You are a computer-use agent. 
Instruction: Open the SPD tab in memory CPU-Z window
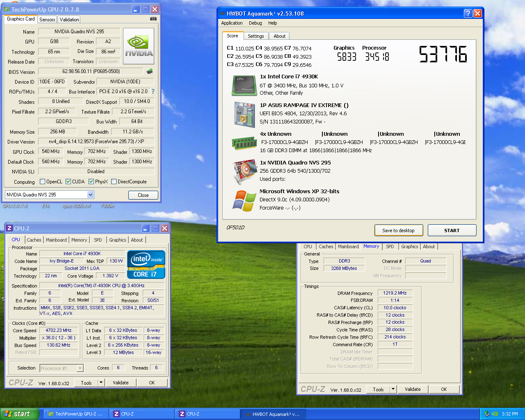click(390, 247)
